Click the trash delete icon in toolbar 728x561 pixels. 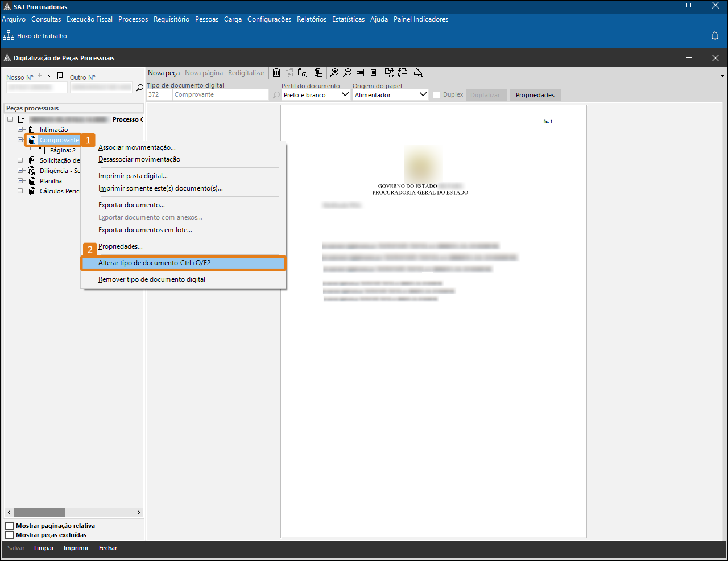[x=276, y=73]
